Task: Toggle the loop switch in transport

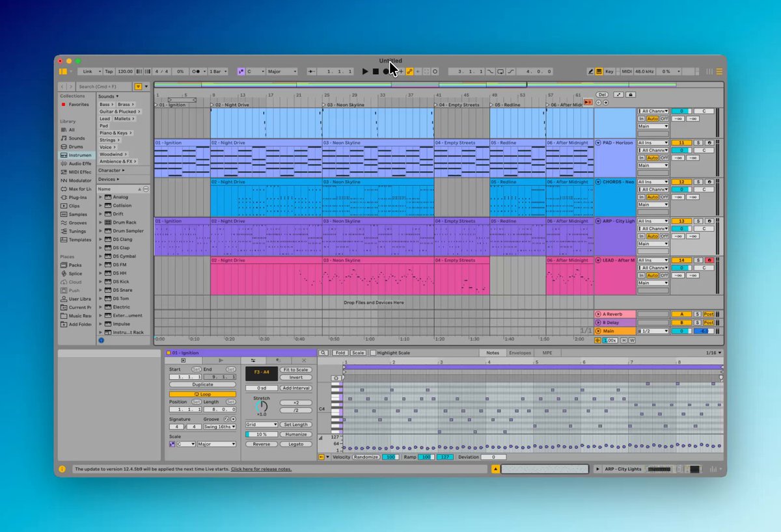Action: 500,72
